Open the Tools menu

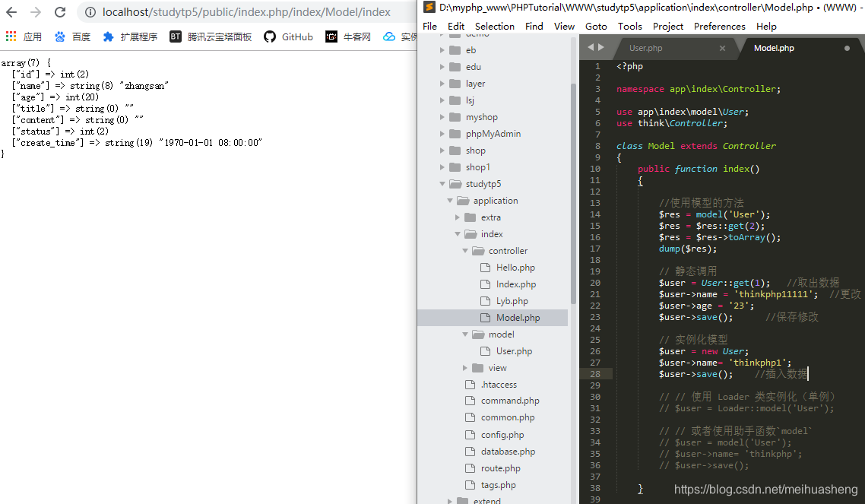tap(629, 26)
